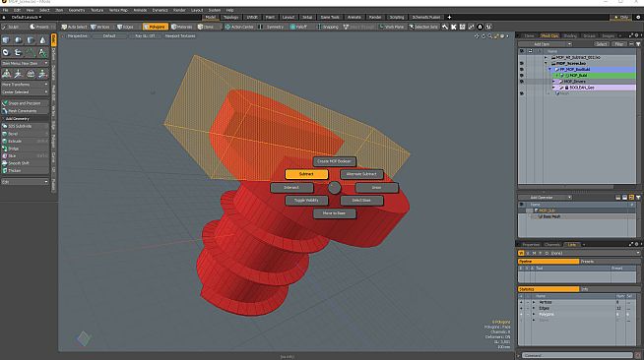Select the cylinder primitive tool icon
Image resolution: width=644 pixels, height=360 pixels.
click(31, 40)
